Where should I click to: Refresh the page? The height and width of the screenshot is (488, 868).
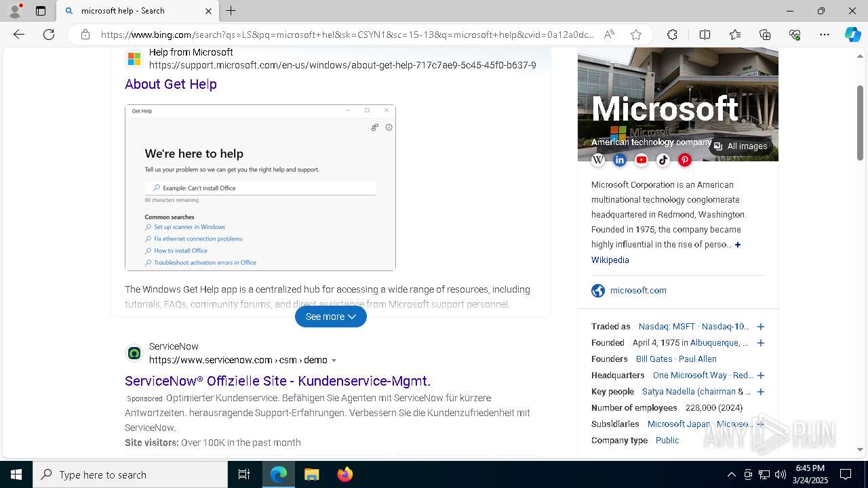[x=49, y=35]
